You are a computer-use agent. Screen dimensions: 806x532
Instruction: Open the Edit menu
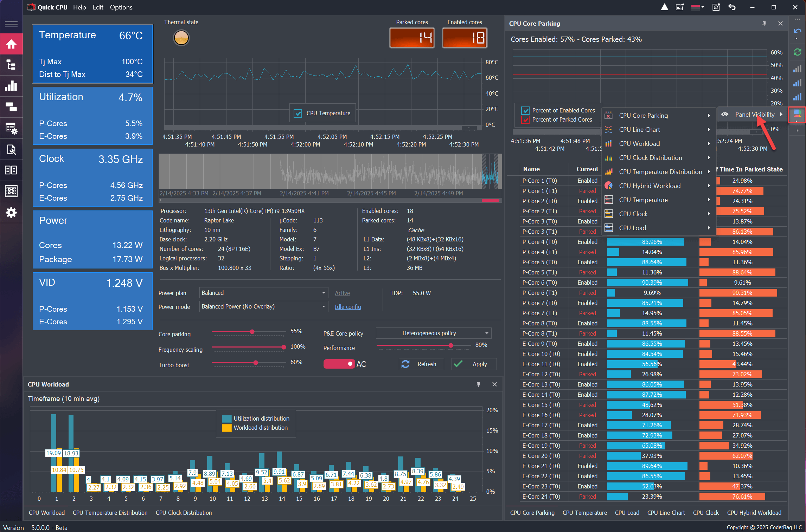click(98, 7)
